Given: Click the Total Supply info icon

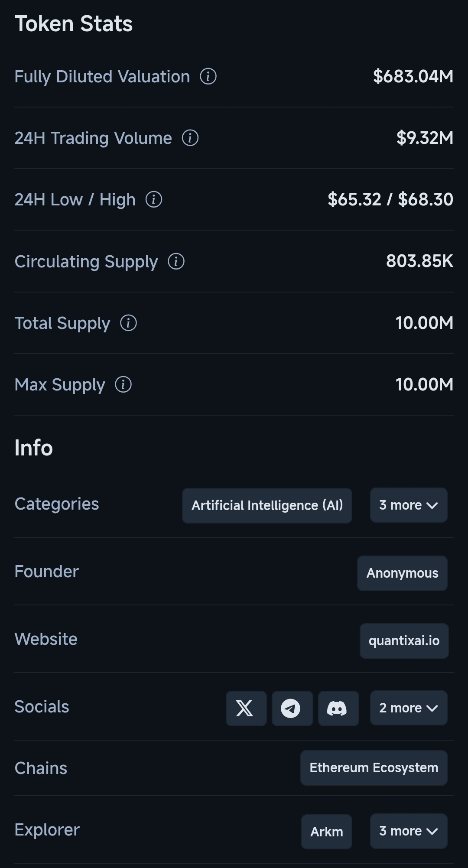Looking at the screenshot, I should (x=128, y=323).
